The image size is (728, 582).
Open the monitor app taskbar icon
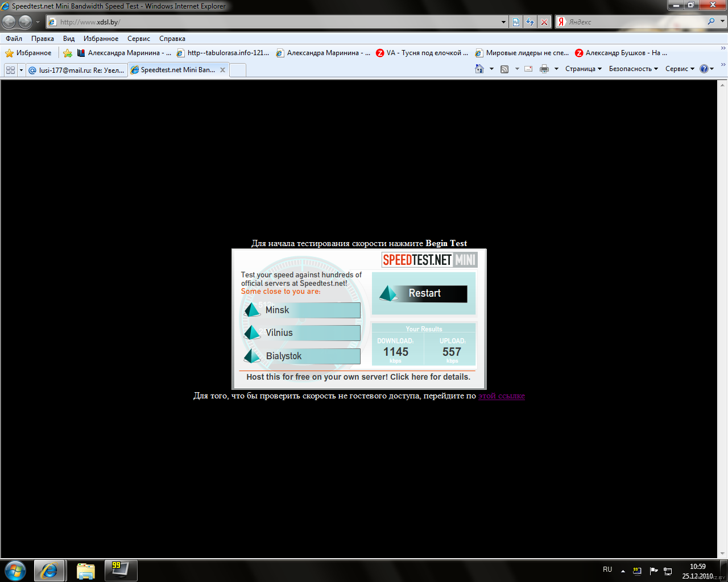[x=121, y=571]
